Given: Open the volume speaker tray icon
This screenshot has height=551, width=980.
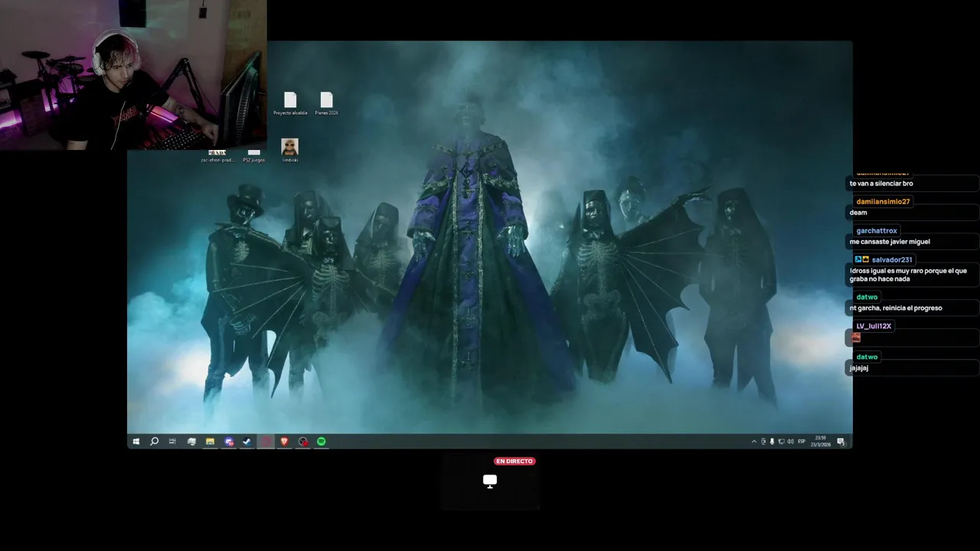Looking at the screenshot, I should pyautogui.click(x=790, y=442).
